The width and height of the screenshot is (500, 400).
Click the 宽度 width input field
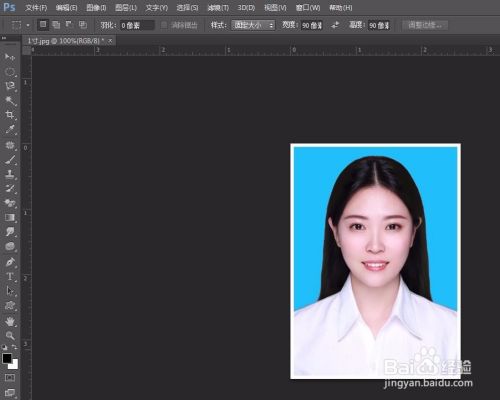pos(312,25)
